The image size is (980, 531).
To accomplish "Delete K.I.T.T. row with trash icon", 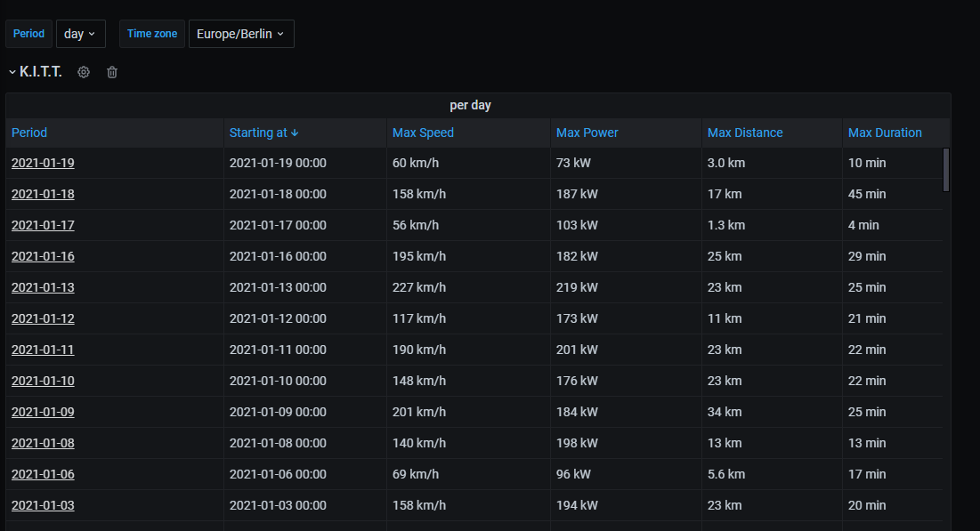I will click(x=112, y=72).
